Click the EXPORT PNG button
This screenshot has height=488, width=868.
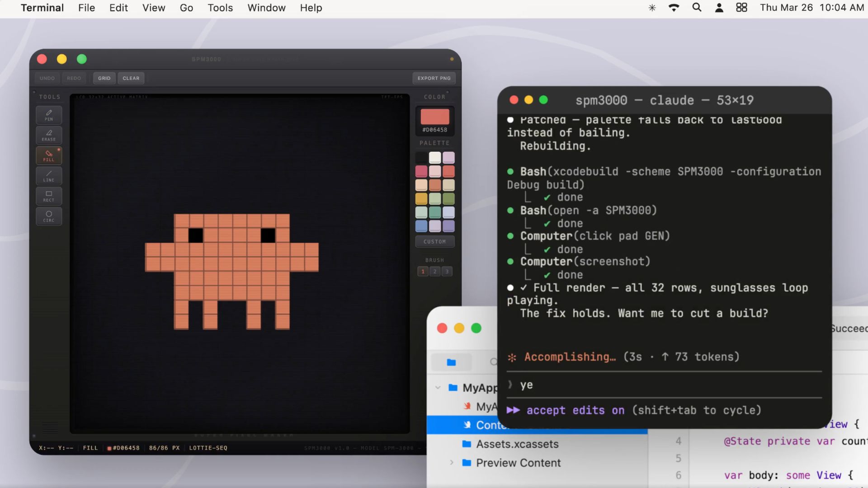pyautogui.click(x=434, y=78)
